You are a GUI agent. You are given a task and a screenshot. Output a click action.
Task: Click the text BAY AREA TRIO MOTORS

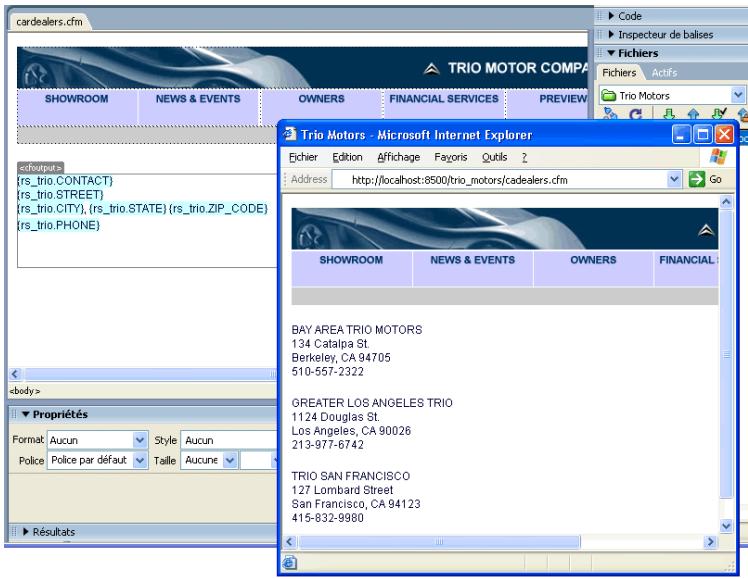click(357, 330)
